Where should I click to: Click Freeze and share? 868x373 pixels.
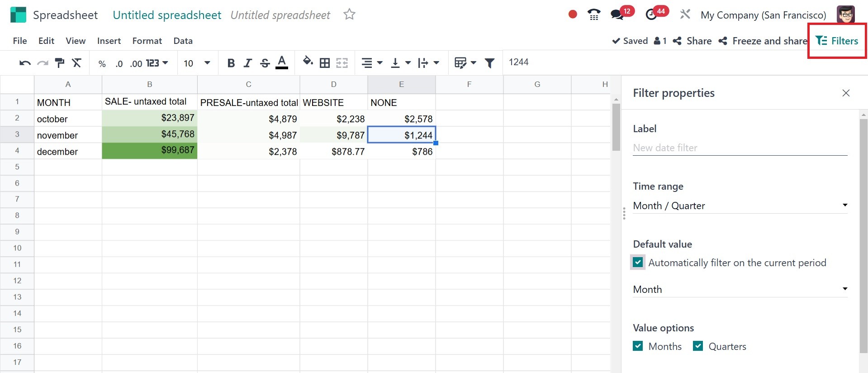(x=763, y=41)
